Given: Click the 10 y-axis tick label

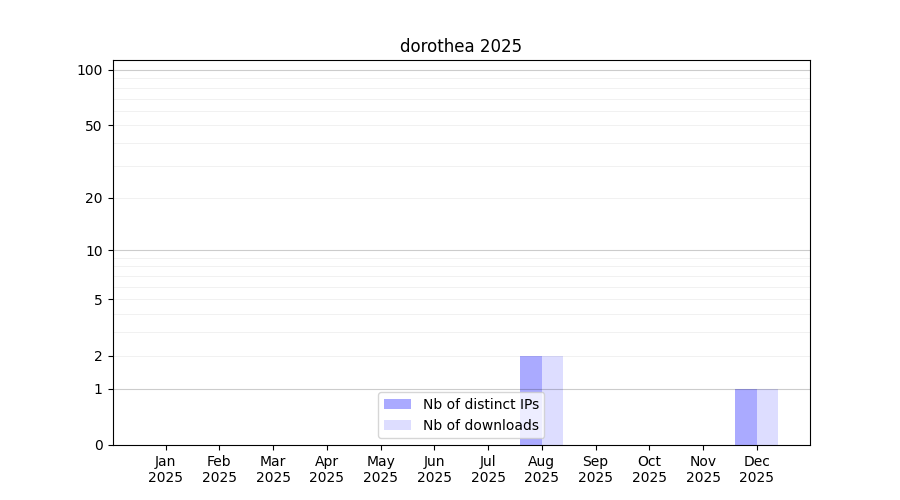Looking at the screenshot, I should pos(94,251).
